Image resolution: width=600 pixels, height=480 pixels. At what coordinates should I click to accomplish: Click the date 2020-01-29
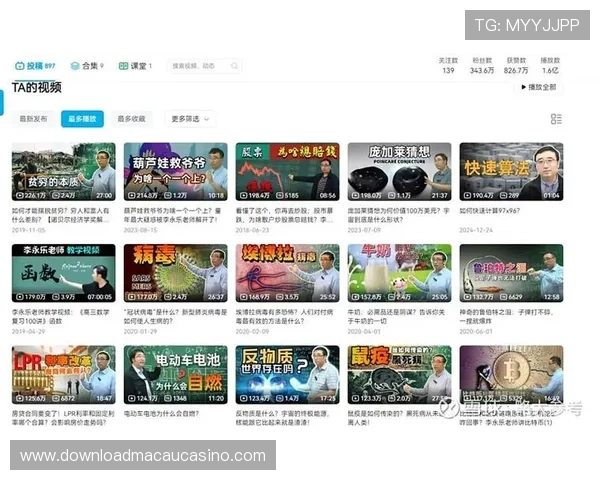point(140,331)
